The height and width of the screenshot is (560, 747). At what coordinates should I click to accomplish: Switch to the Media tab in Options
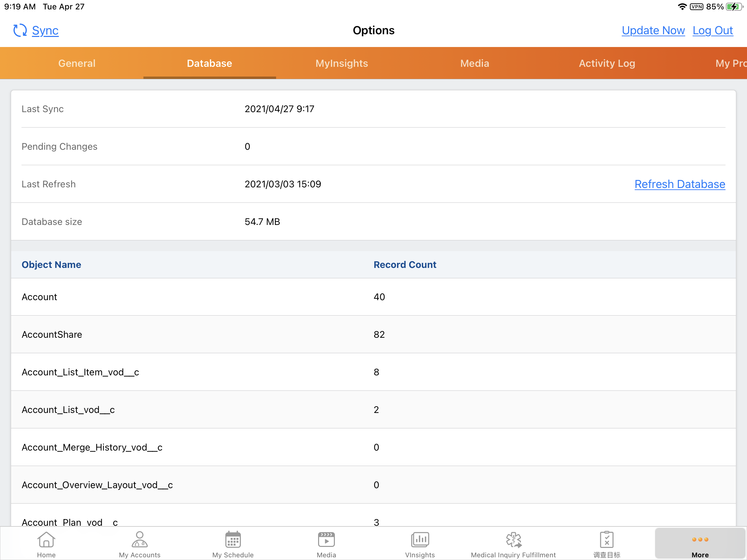(475, 63)
